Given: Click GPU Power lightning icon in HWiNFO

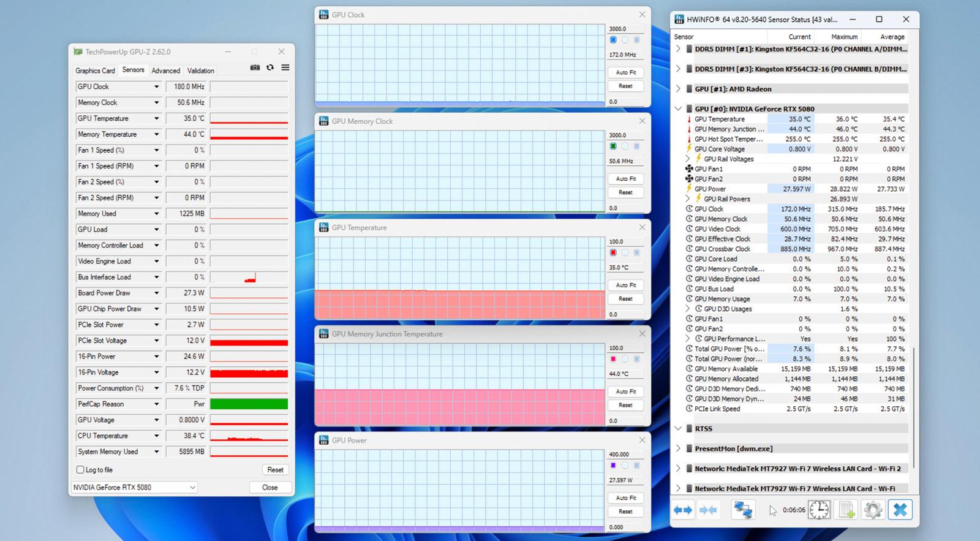Looking at the screenshot, I should click(689, 189).
